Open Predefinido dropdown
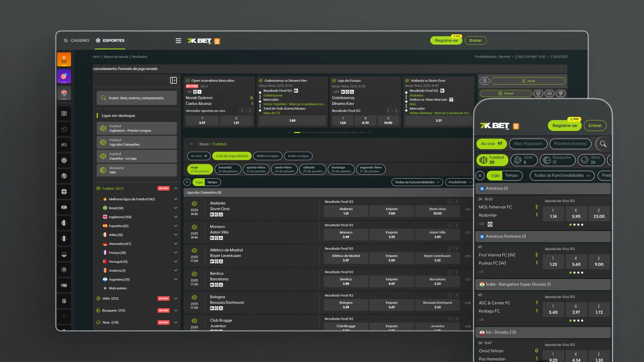Viewport: 644px width, 362px height. [460, 182]
